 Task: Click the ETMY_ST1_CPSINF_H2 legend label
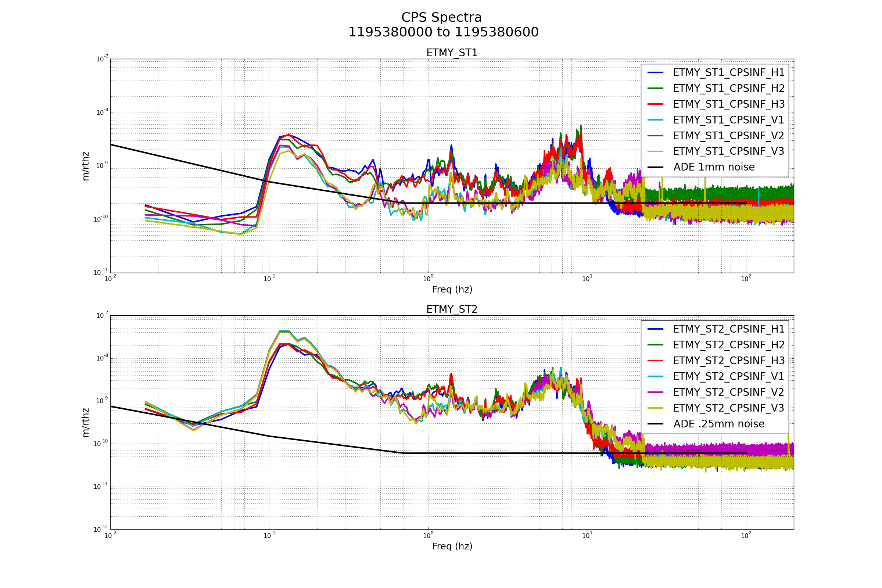pos(728,89)
